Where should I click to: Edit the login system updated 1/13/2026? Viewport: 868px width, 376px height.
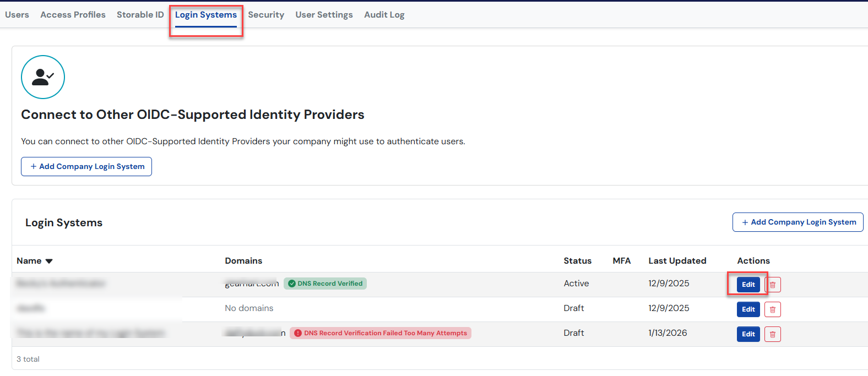pos(748,334)
